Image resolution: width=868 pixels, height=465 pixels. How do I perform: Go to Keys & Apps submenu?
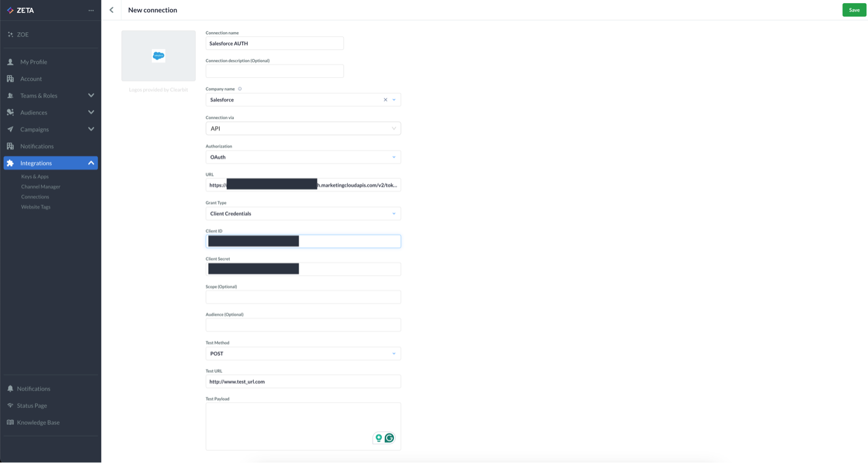[x=35, y=177]
